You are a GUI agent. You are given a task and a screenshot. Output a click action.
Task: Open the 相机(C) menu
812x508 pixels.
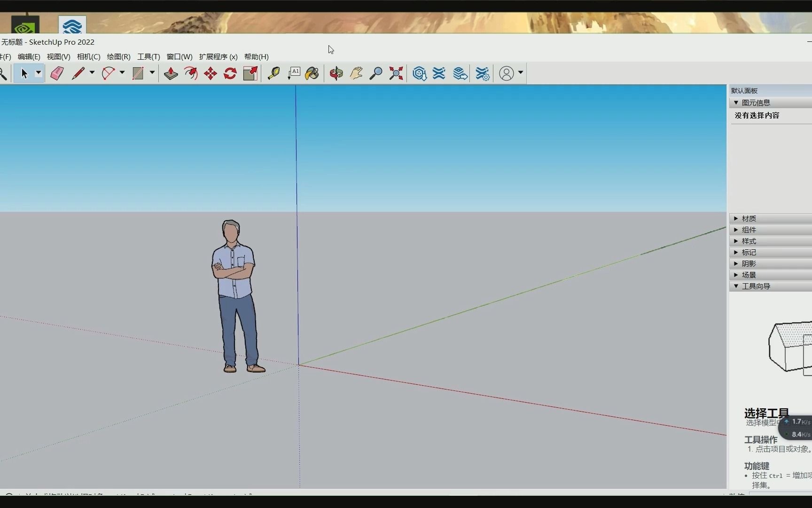[88, 57]
